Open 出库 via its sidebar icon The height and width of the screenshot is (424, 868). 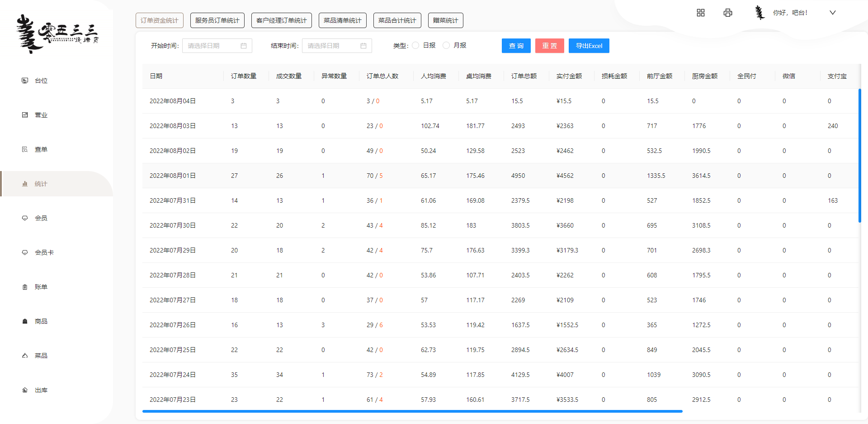pyautogui.click(x=25, y=390)
